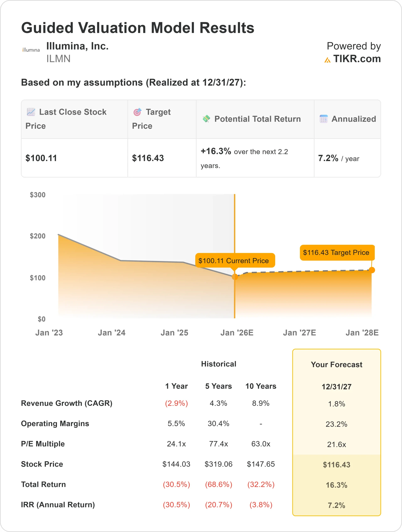Screen dimensions: 402x532
Task: Click the Jan '26E axis label
Action: click(x=237, y=333)
